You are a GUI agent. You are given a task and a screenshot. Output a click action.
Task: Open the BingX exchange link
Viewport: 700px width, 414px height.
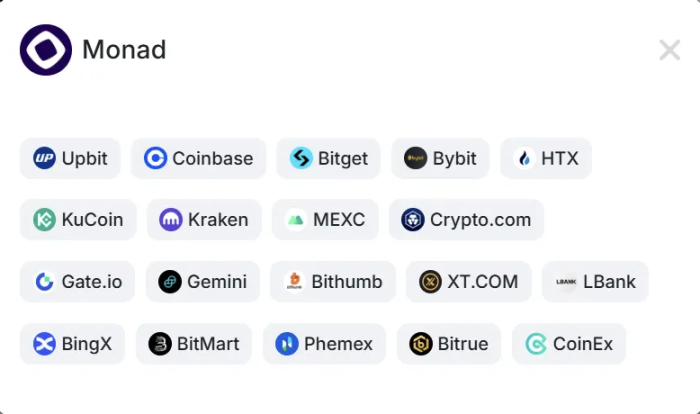(72, 344)
